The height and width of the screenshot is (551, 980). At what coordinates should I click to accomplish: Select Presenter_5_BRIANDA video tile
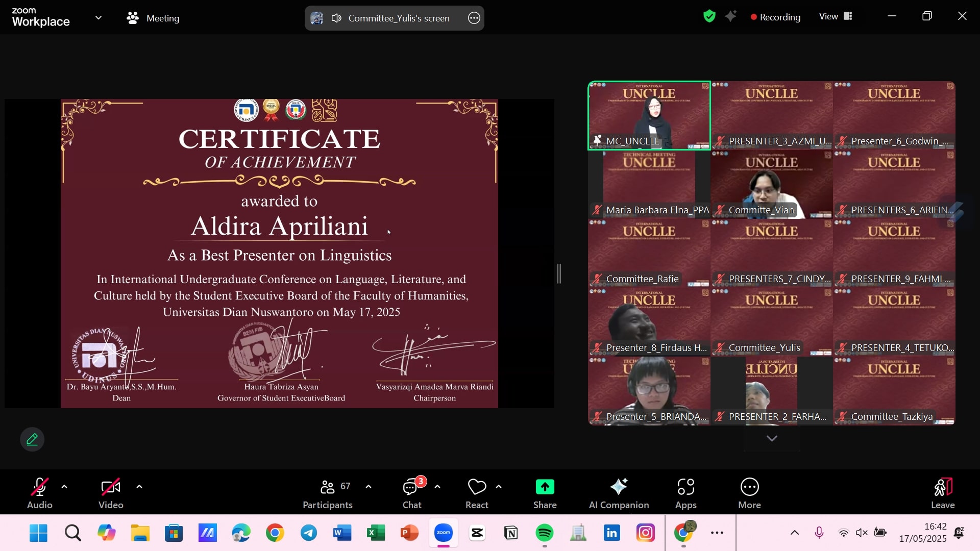(x=649, y=391)
